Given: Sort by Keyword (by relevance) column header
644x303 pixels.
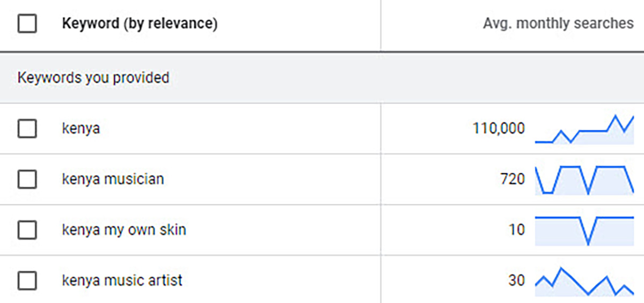Looking at the screenshot, I should (x=140, y=24).
